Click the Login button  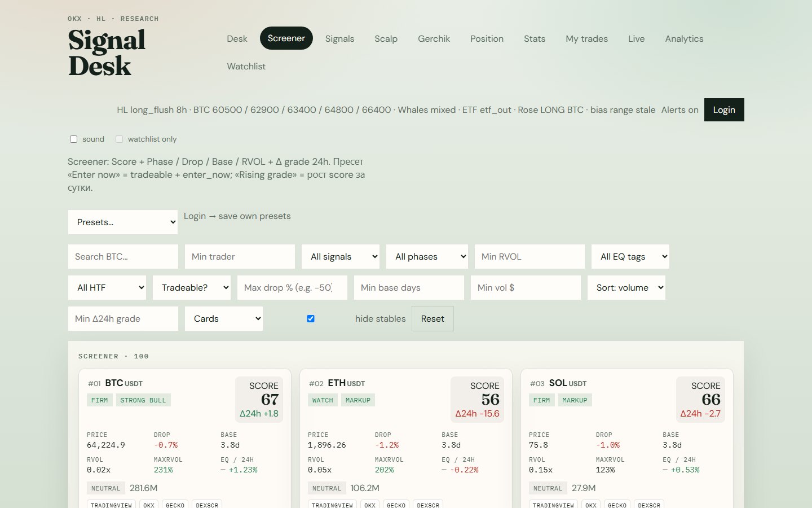pyautogui.click(x=724, y=110)
